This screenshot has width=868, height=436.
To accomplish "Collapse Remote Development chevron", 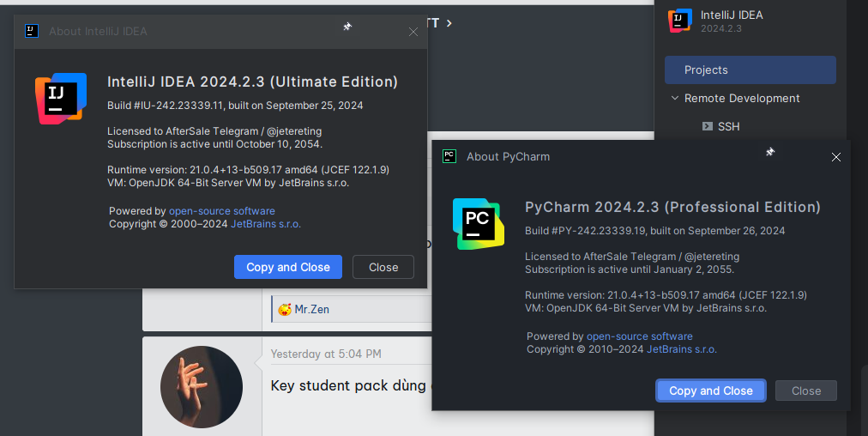I will point(675,98).
